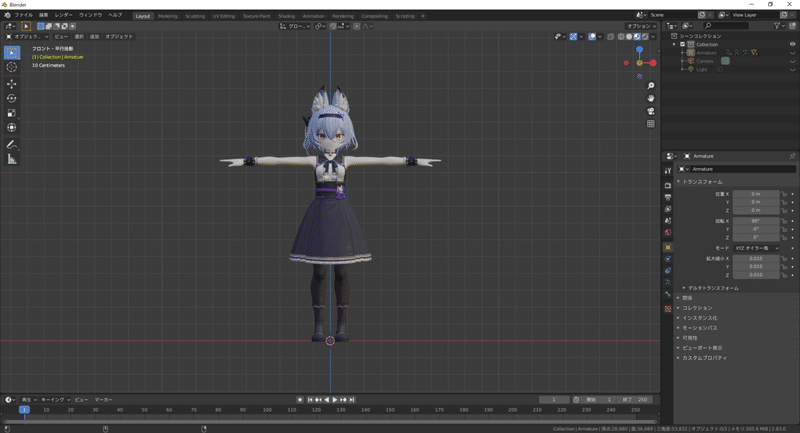Open the Bone properties tab
Screen dimensions: 800x433
(x=667, y=294)
